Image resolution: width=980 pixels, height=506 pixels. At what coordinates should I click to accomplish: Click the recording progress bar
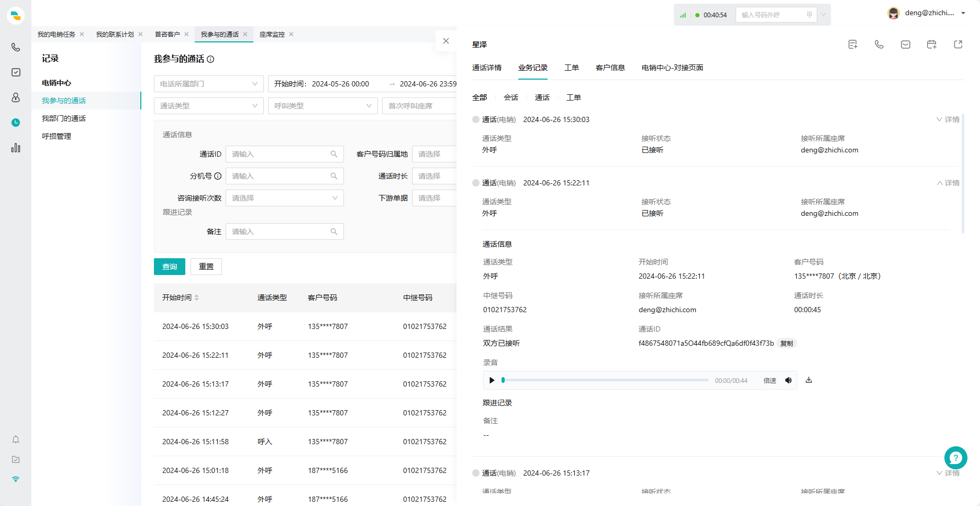pos(605,380)
